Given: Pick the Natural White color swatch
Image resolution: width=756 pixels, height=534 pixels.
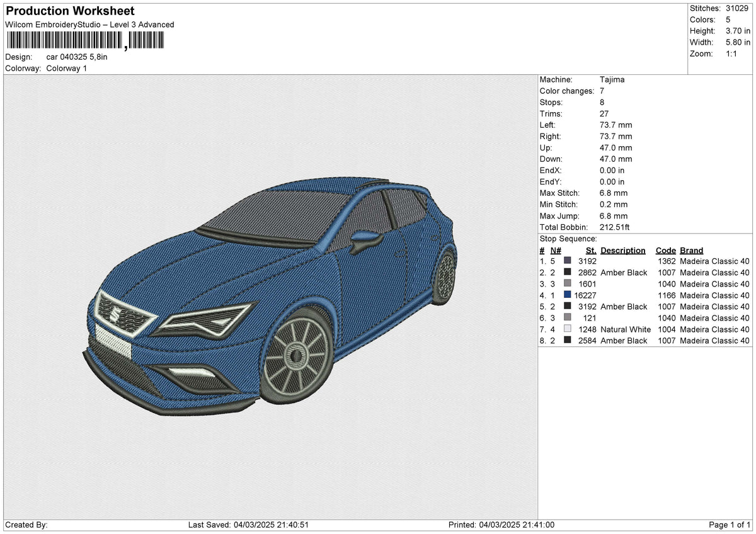Looking at the screenshot, I should click(568, 329).
